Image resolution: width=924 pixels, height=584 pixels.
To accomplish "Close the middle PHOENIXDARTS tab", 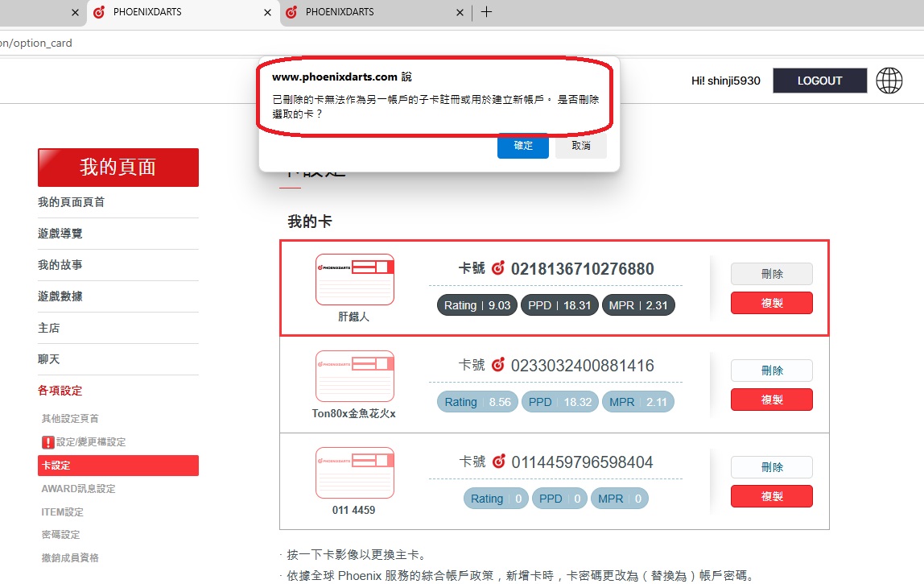I will [267, 12].
